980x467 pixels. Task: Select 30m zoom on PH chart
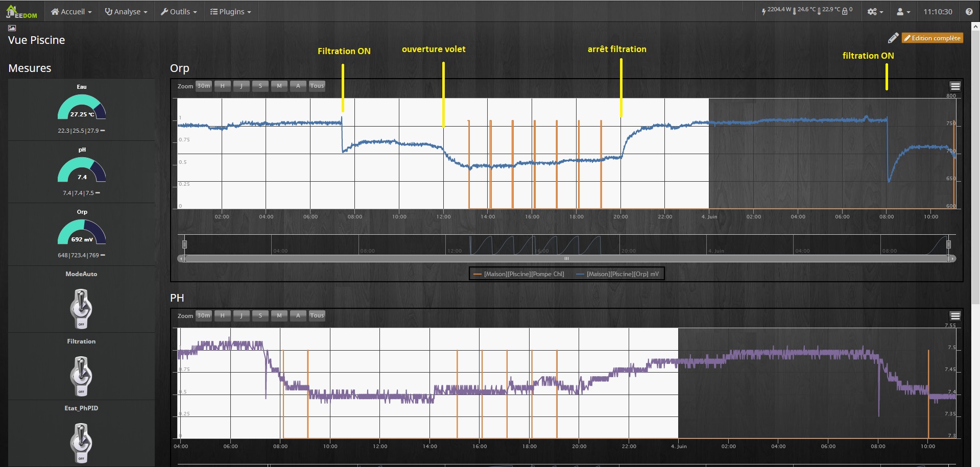pos(204,315)
